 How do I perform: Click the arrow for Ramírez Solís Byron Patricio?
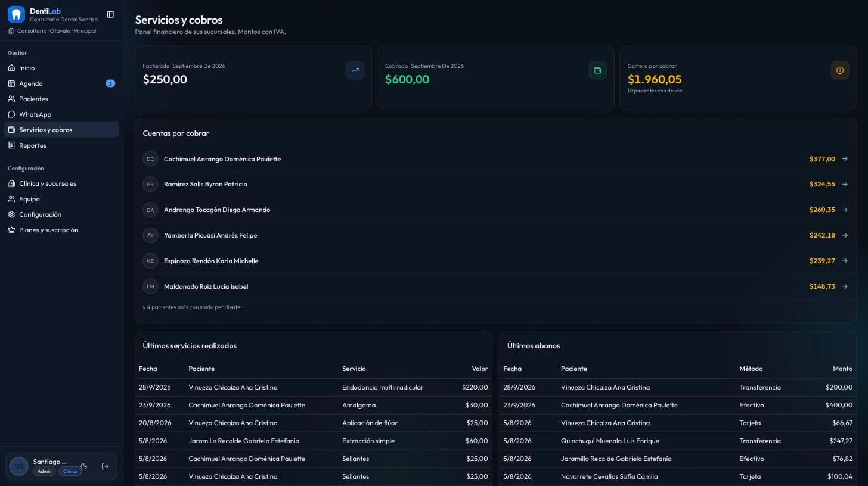tap(845, 184)
